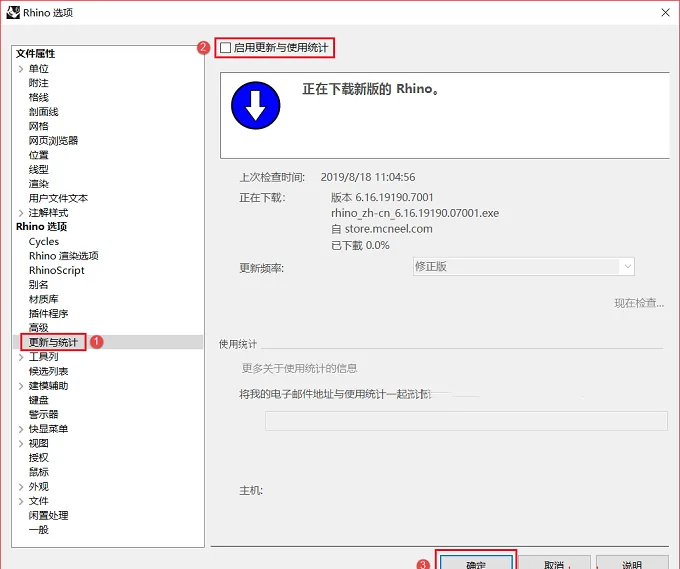Select RhinoScript in the options tree
The image size is (680, 569).
point(56,270)
